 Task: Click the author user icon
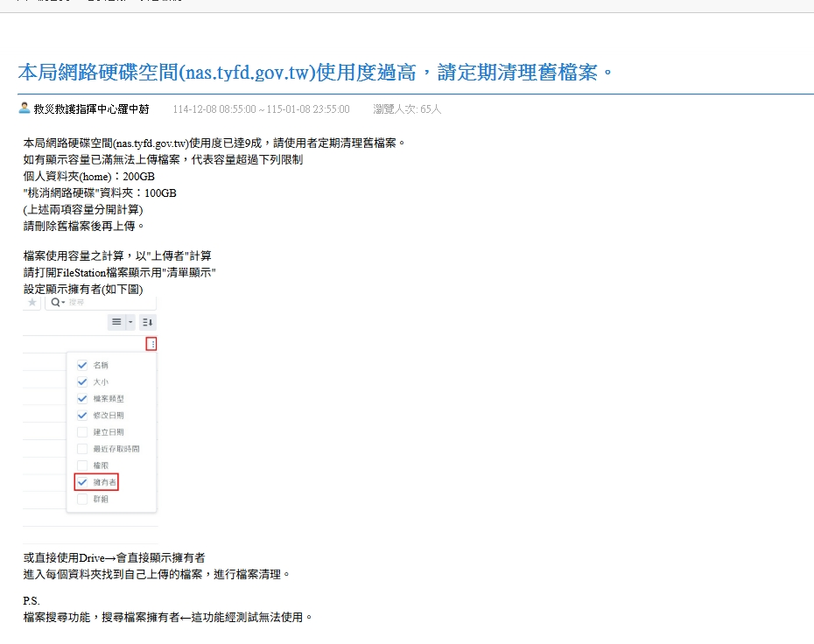click(24, 108)
